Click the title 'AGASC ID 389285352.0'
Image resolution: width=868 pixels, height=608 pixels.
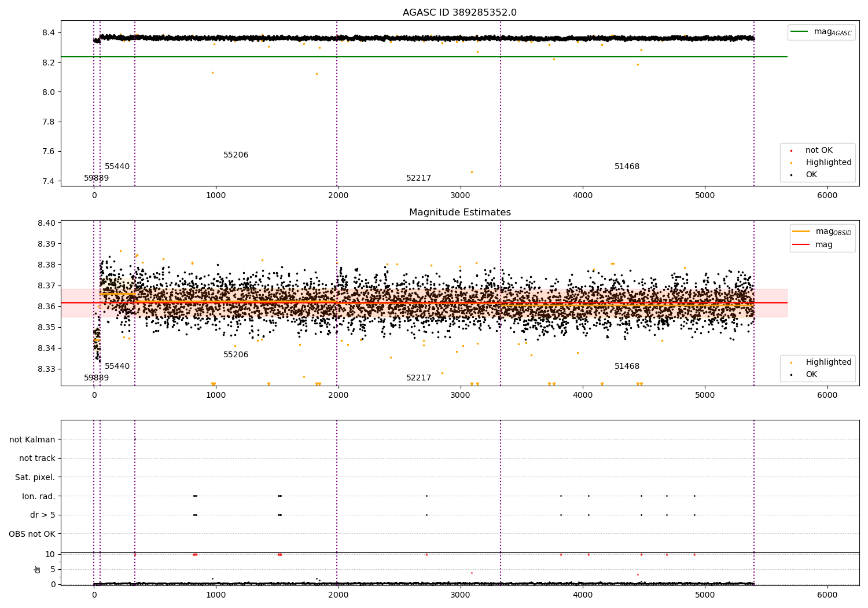tap(459, 13)
